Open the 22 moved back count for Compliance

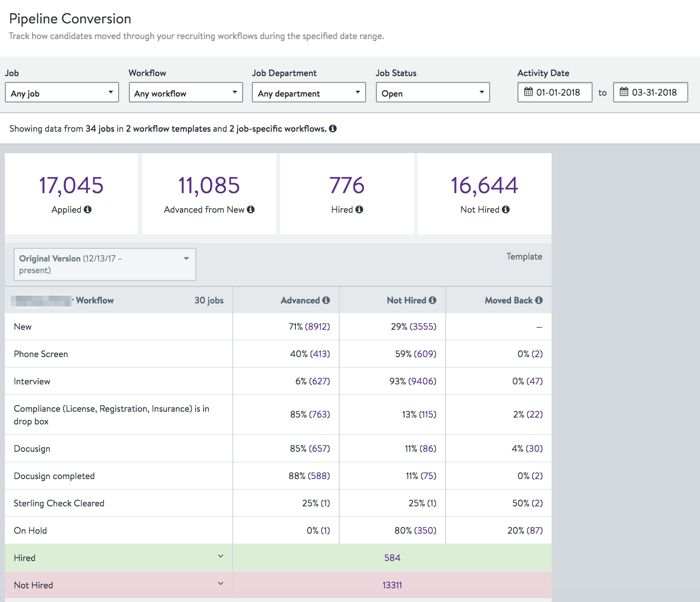tap(535, 414)
